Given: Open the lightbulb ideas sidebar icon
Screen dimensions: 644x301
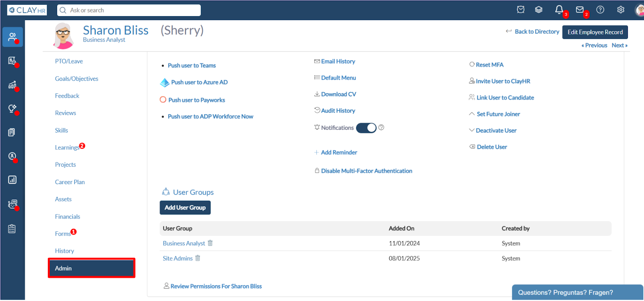Looking at the screenshot, I should 12,108.
